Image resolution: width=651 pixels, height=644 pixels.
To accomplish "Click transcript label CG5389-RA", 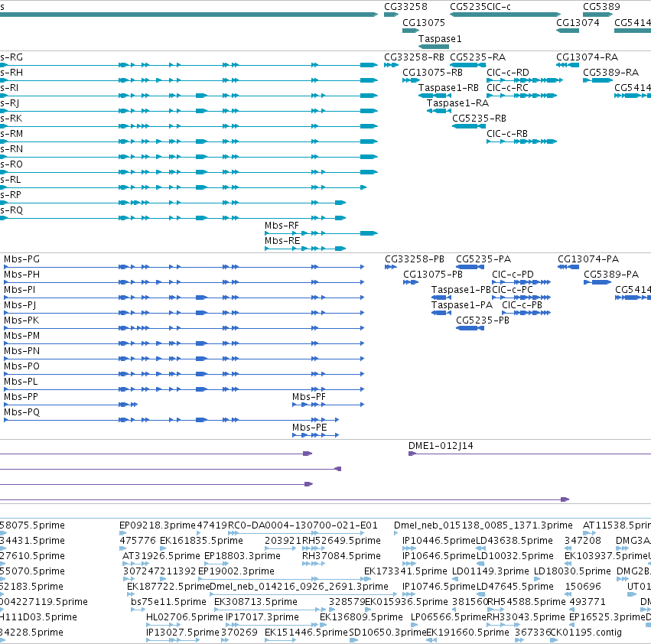I will click(610, 72).
